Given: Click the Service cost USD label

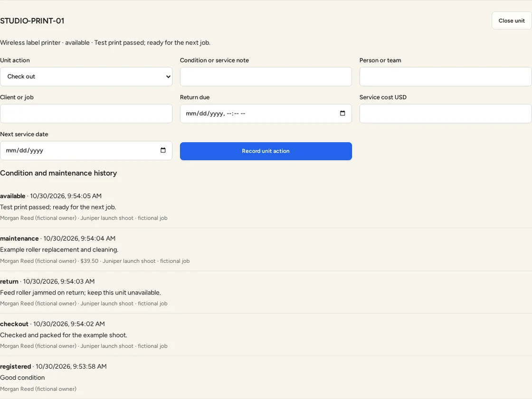Looking at the screenshot, I should click(383, 97).
